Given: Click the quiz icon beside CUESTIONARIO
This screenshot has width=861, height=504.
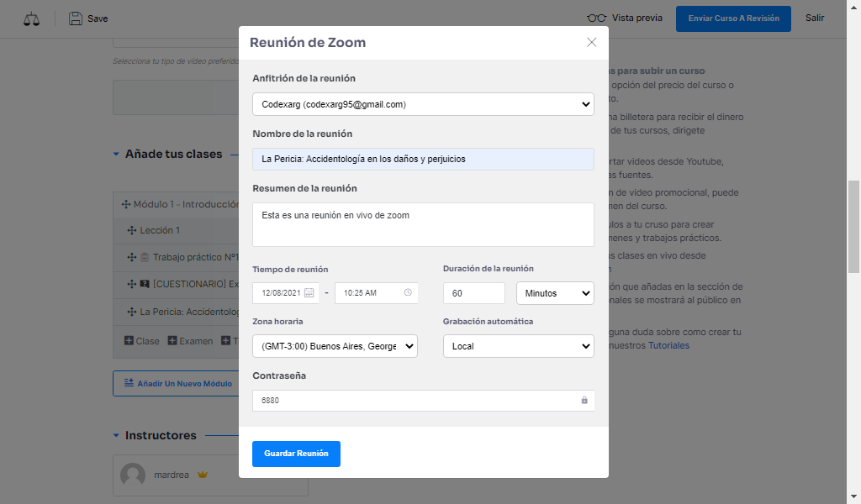Looking at the screenshot, I should 145,284.
